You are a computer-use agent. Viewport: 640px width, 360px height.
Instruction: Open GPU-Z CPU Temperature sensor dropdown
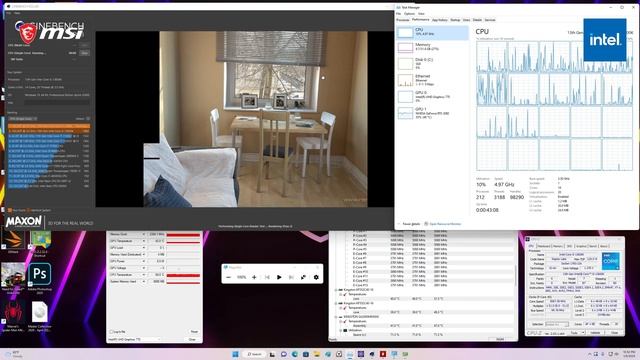143,275
